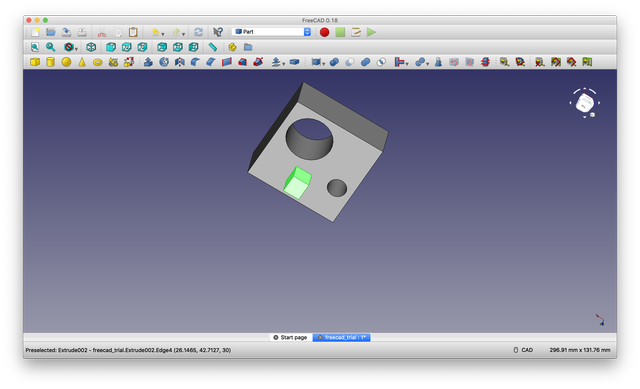Select the Chamfer tool
The width and height of the screenshot is (640, 389).
point(211,62)
